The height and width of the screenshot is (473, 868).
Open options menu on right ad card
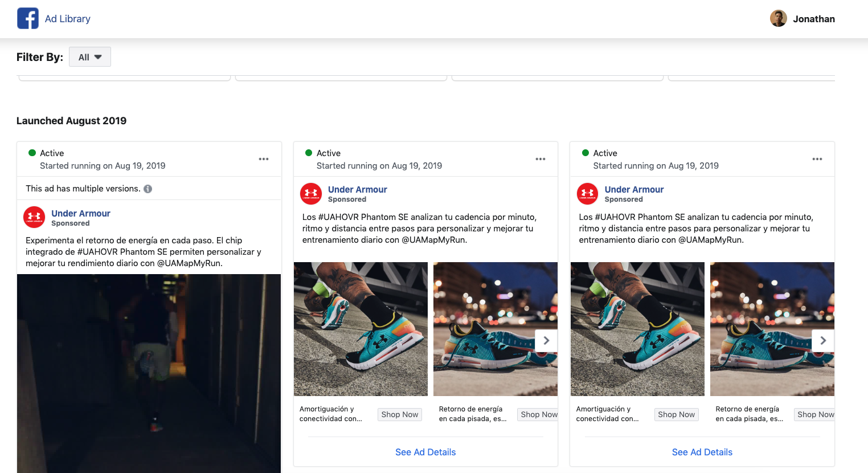coord(817,159)
